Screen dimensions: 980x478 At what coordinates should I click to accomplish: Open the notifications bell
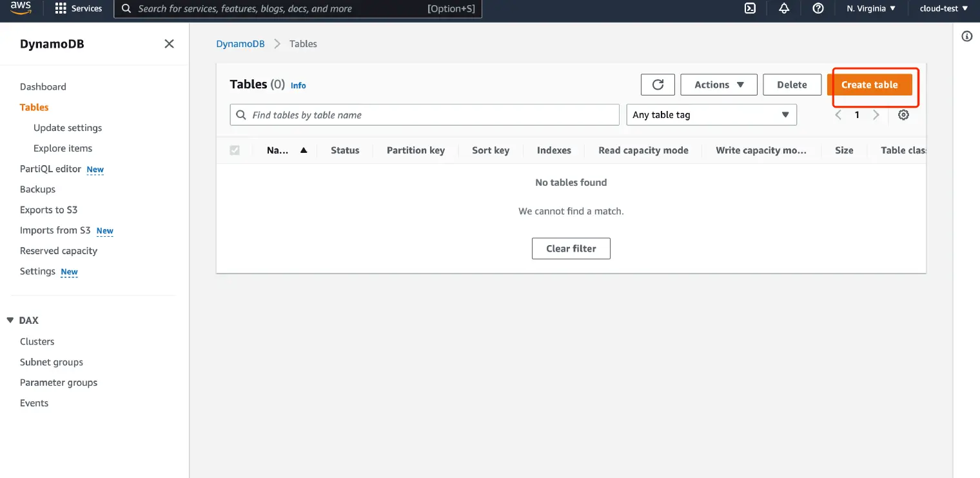[x=784, y=8]
